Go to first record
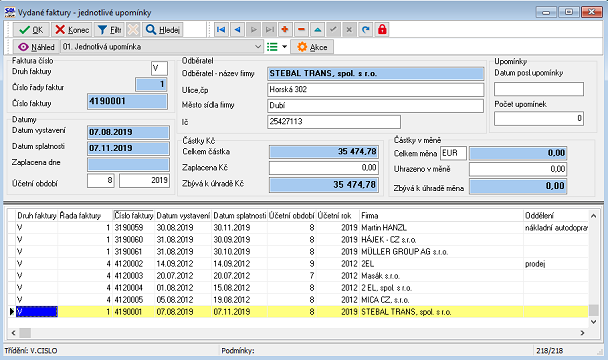The height and width of the screenshot is (360, 608). 221,29
